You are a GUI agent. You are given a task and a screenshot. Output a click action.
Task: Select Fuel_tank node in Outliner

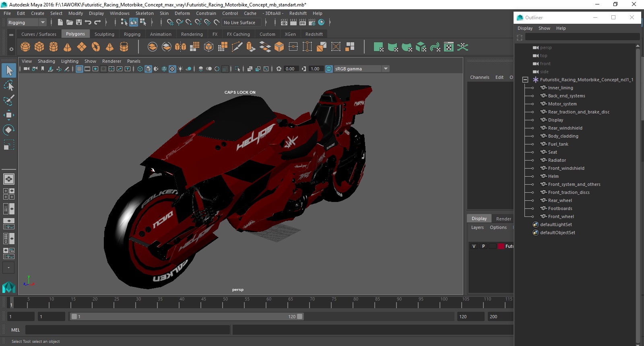pyautogui.click(x=558, y=144)
